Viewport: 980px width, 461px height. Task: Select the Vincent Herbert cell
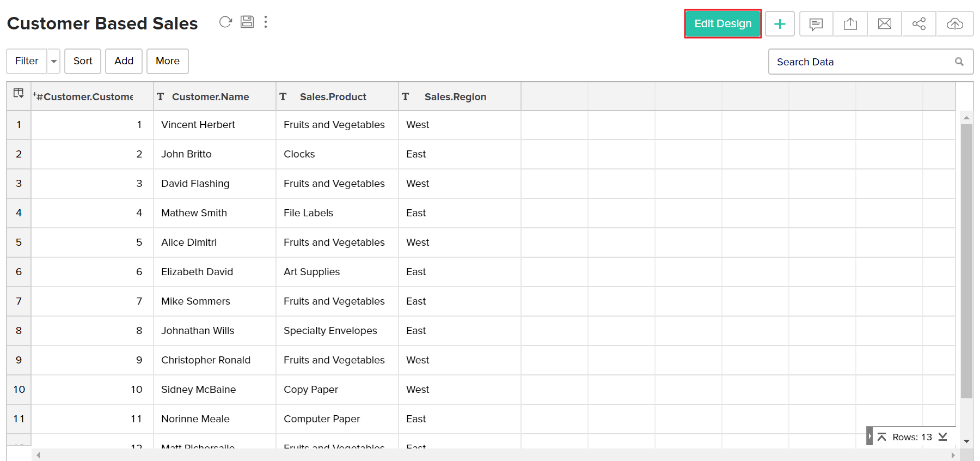215,125
